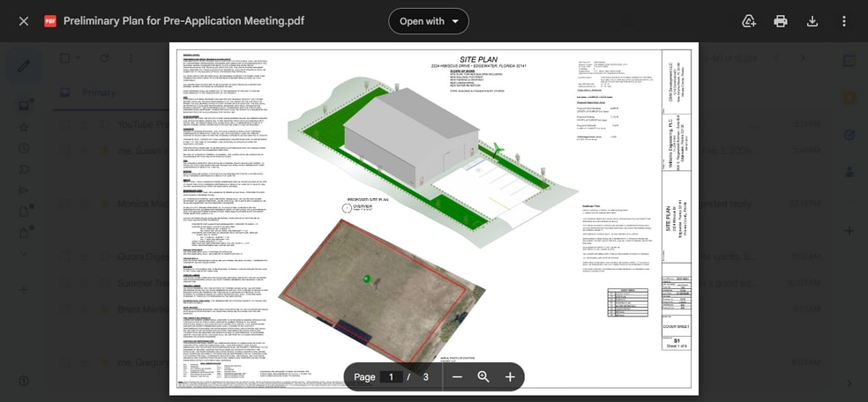Switch to the Primary inbox tab
868x402 pixels.
[97, 93]
